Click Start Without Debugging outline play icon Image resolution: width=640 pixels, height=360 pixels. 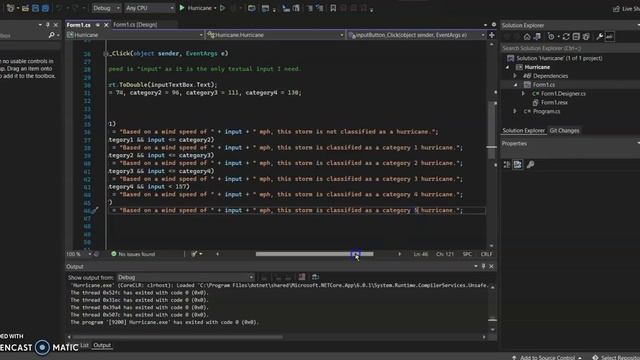coord(222,8)
